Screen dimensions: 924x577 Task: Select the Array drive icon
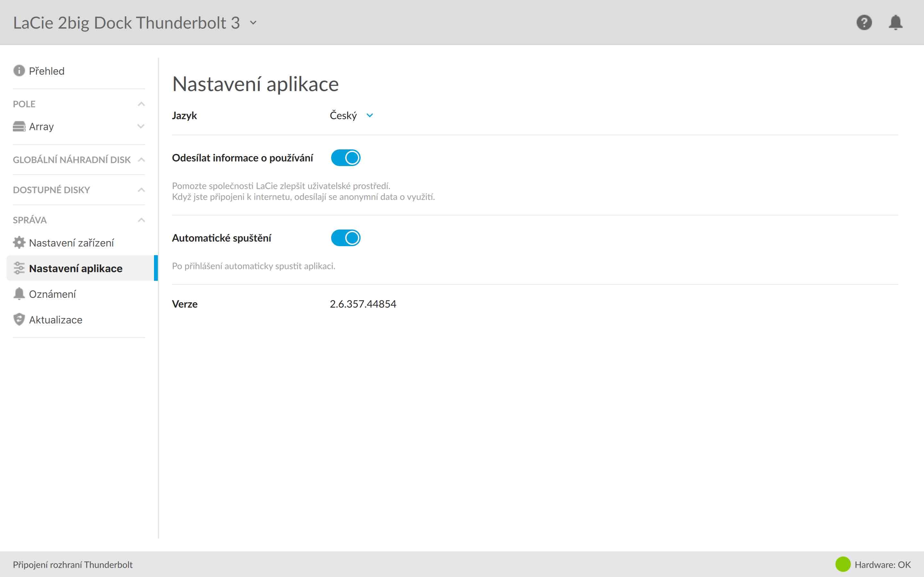[x=19, y=126]
